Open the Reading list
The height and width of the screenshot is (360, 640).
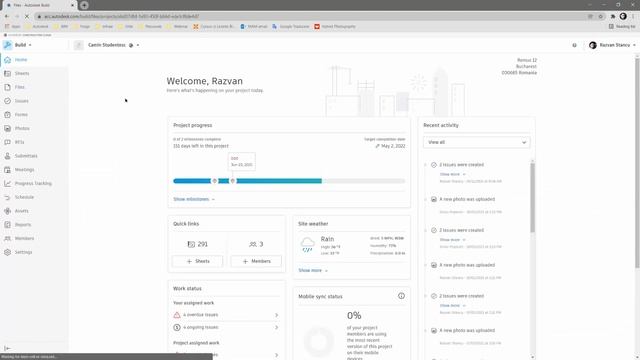pyautogui.click(x=622, y=27)
